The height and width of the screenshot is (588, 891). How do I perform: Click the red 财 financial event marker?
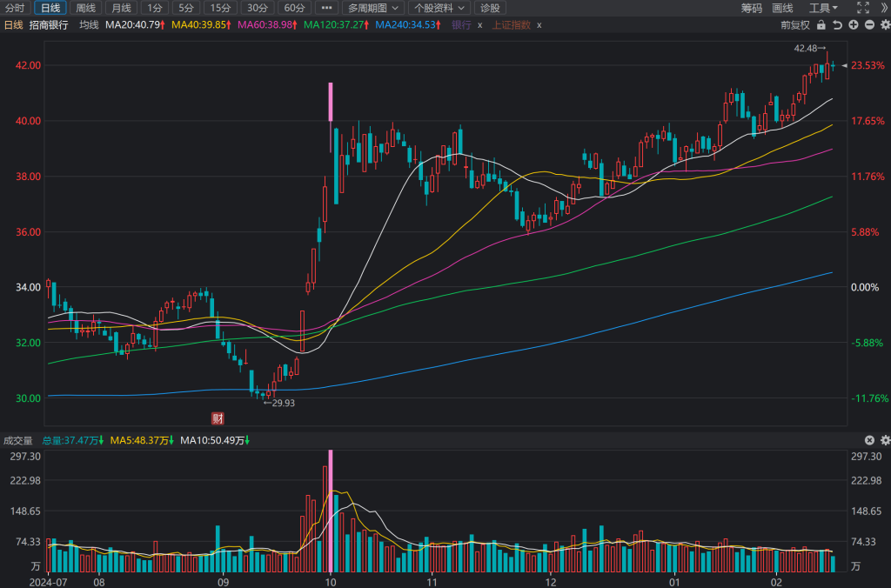[218, 417]
